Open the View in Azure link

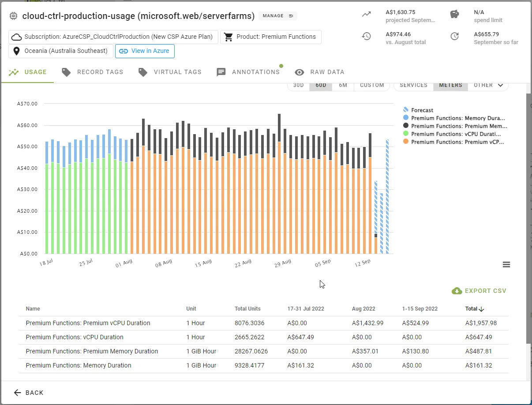[x=145, y=51]
